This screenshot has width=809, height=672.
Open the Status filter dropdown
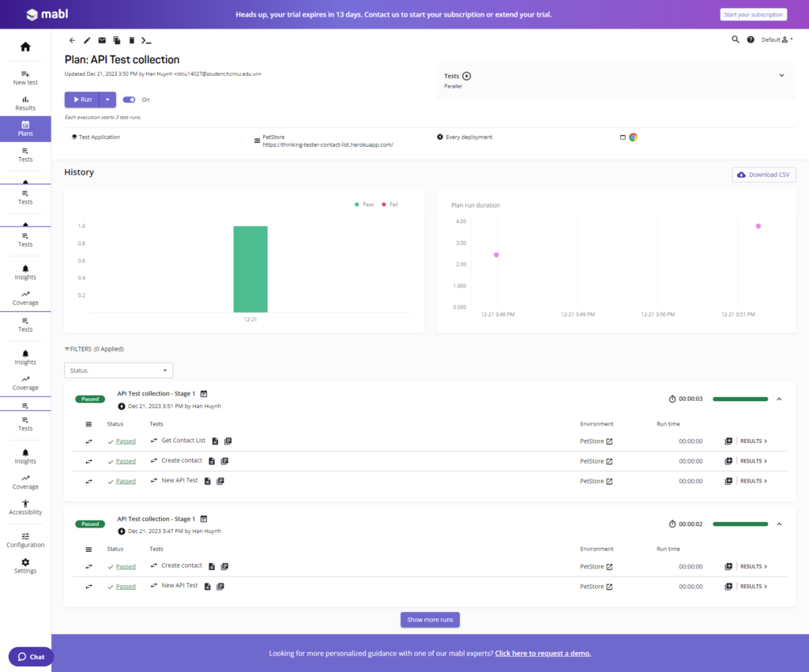(x=119, y=370)
